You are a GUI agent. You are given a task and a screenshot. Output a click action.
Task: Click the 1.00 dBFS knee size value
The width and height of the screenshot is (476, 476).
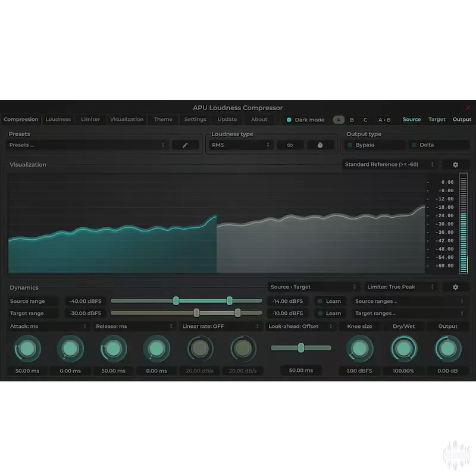click(x=359, y=371)
